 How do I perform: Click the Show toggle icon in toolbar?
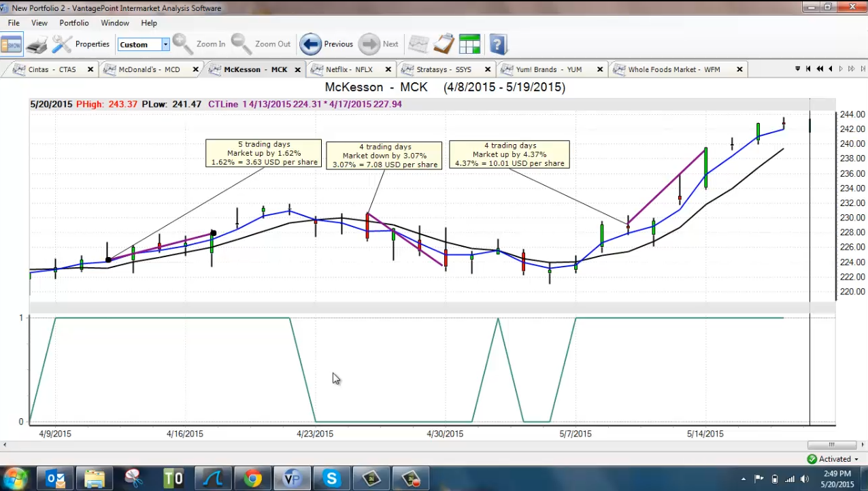click(12, 44)
